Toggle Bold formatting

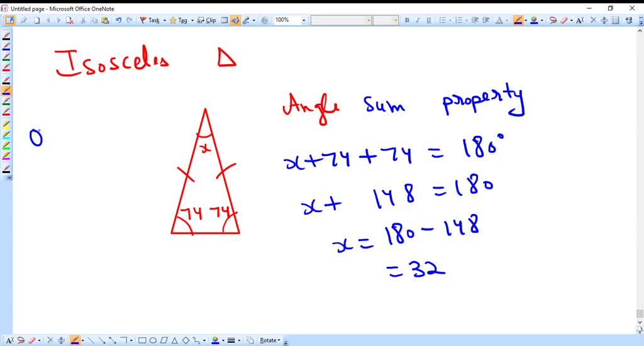click(x=407, y=20)
